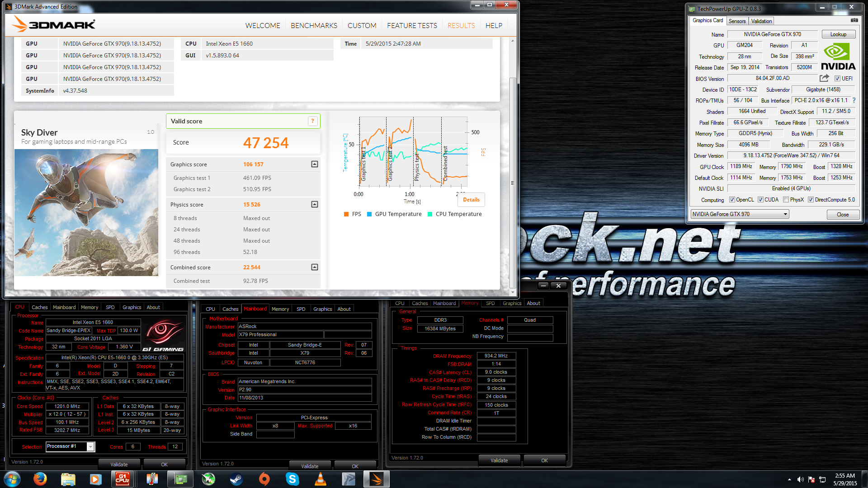Switch to the Sensors tab in GPU-Z

pyautogui.click(x=737, y=21)
